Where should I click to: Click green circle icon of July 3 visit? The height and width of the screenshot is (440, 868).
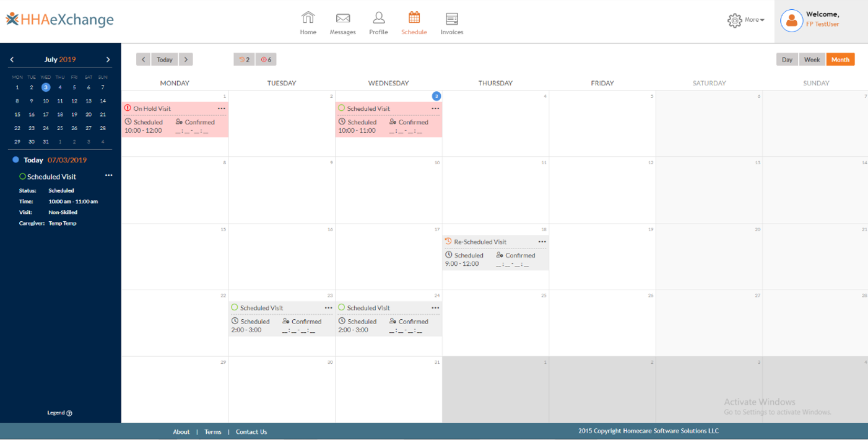[341, 108]
